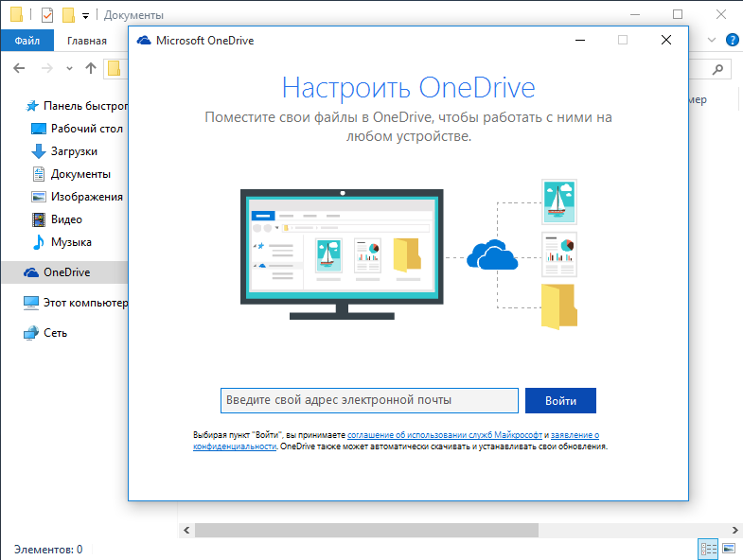Click the new folder icon in title bar
743x560 pixels.
coord(69,15)
